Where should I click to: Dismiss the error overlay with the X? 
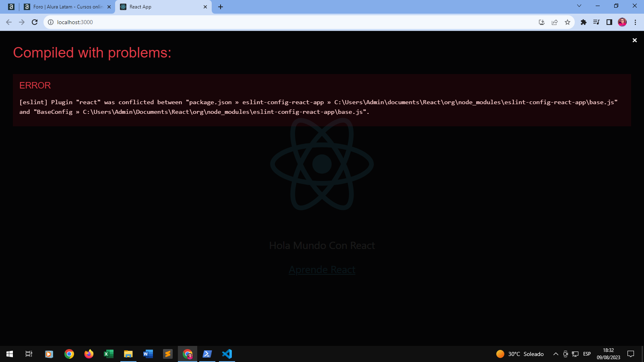(x=635, y=40)
